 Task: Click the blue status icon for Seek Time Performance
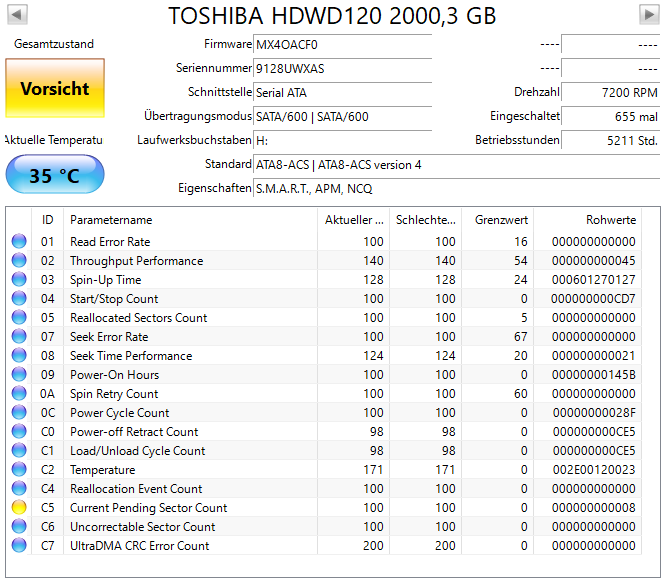click(x=19, y=355)
